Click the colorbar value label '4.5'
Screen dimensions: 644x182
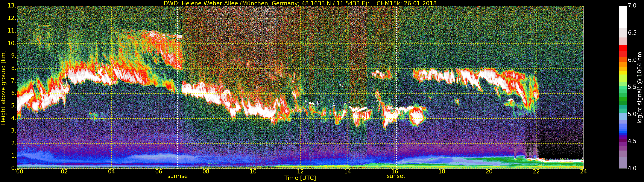pyautogui.click(x=632, y=141)
